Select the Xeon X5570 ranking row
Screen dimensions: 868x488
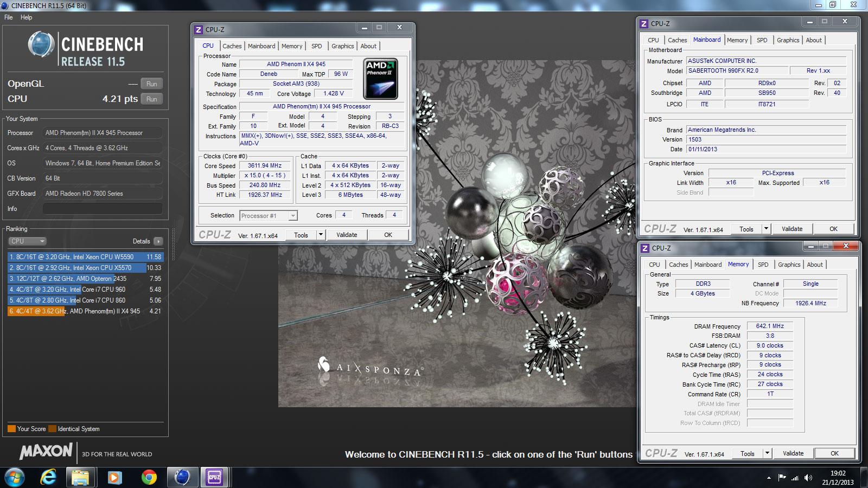85,268
